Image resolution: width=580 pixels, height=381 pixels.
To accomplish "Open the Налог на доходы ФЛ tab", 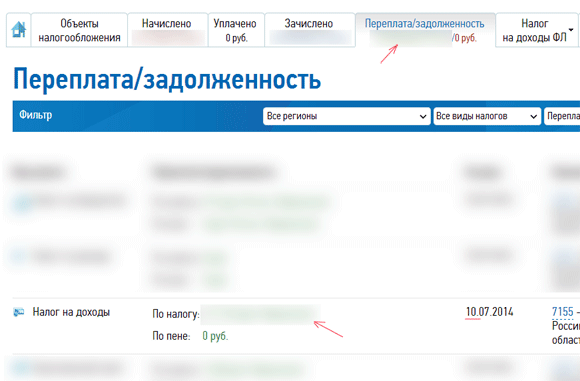I will coord(536,30).
